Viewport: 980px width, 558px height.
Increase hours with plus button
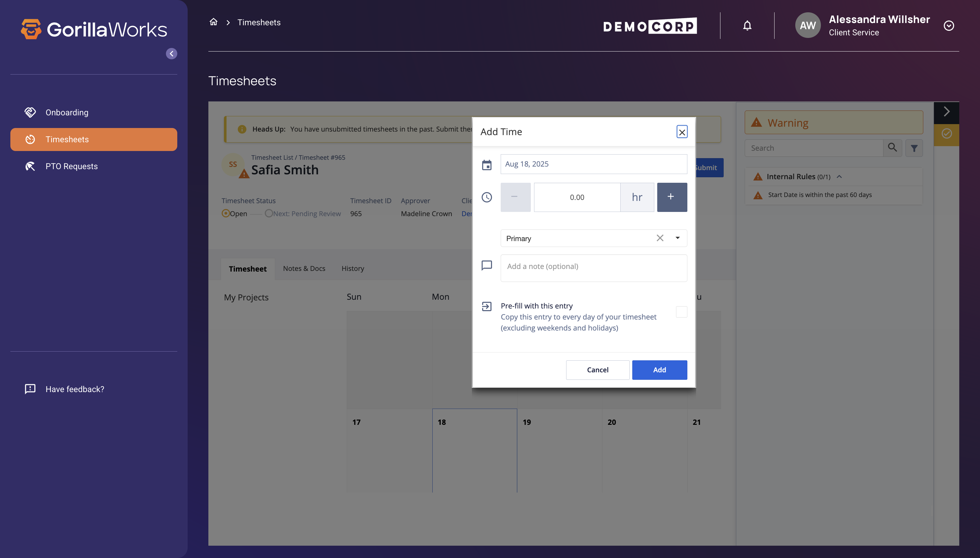pyautogui.click(x=671, y=197)
